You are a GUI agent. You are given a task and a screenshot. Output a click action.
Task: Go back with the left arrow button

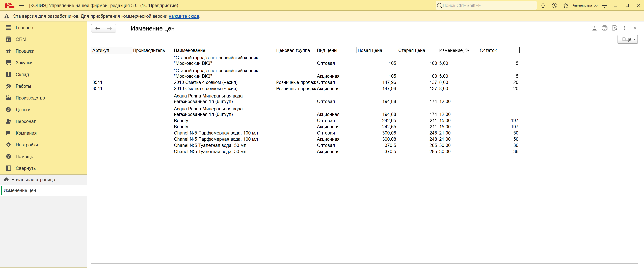[x=97, y=28]
